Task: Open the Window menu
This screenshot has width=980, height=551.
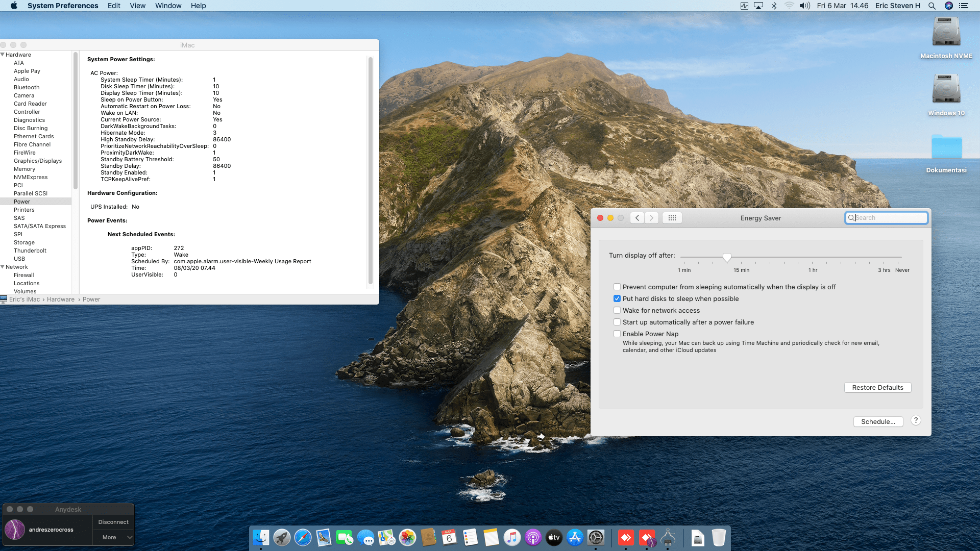Action: coord(168,6)
